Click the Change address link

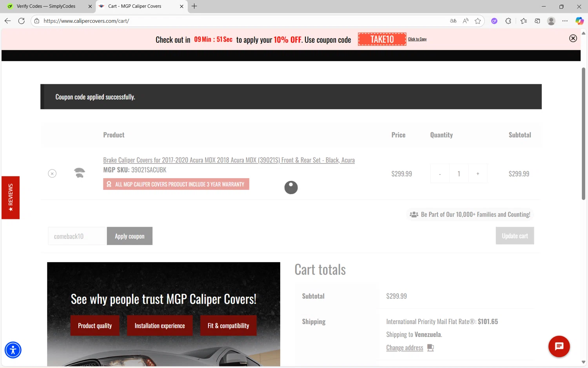[405, 348]
